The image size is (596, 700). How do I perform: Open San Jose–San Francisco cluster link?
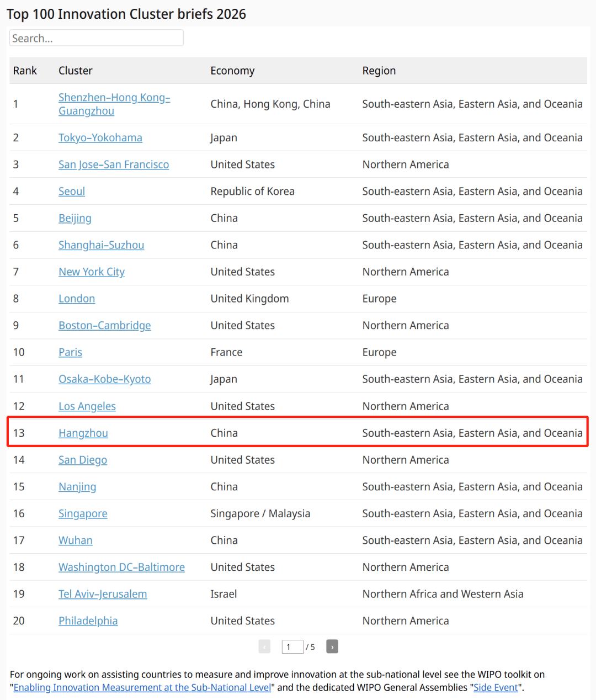[114, 165]
